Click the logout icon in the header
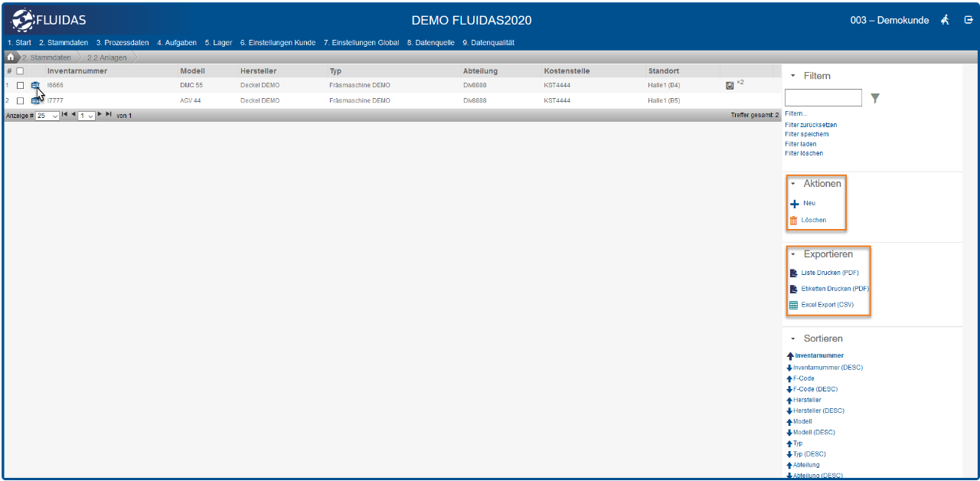The width and height of the screenshot is (980, 481). (969, 20)
